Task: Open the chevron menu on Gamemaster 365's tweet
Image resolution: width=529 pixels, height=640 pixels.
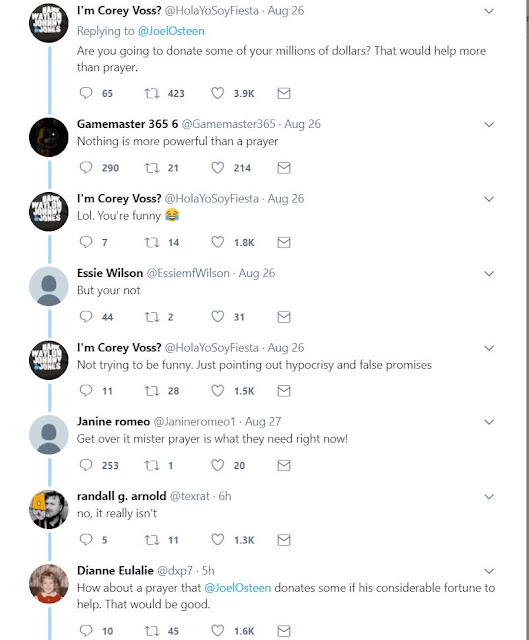Action: (x=489, y=124)
